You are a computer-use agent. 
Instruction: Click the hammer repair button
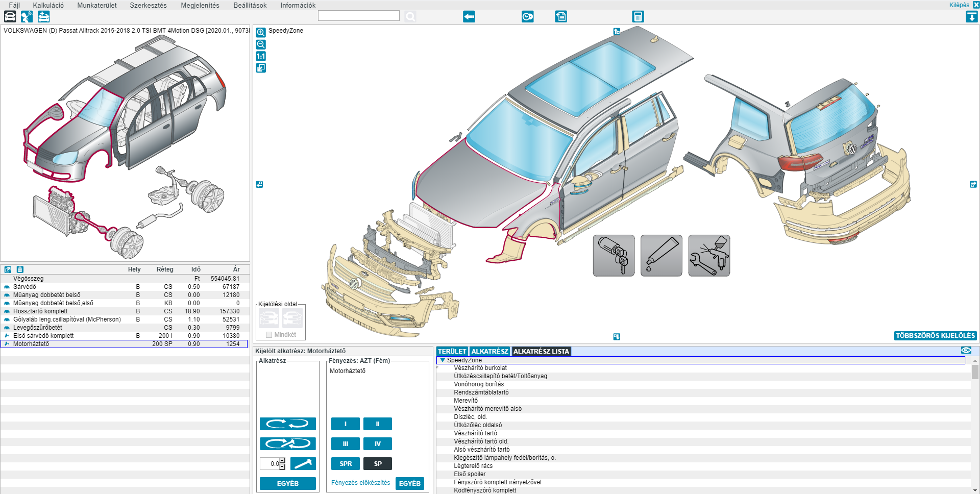coord(303,463)
